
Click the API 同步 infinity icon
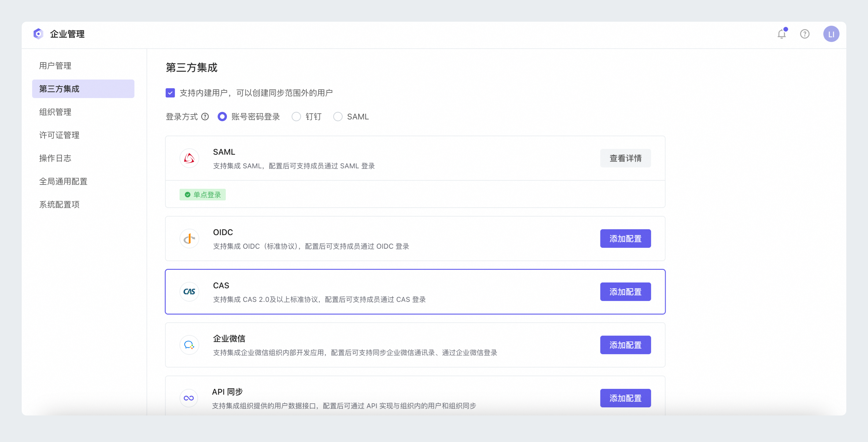pos(189,398)
